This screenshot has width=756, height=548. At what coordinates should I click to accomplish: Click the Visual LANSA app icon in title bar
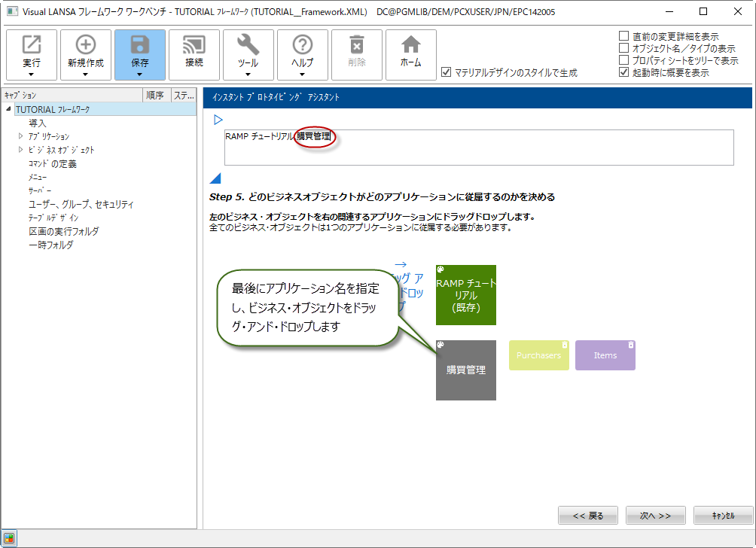[x=12, y=11]
